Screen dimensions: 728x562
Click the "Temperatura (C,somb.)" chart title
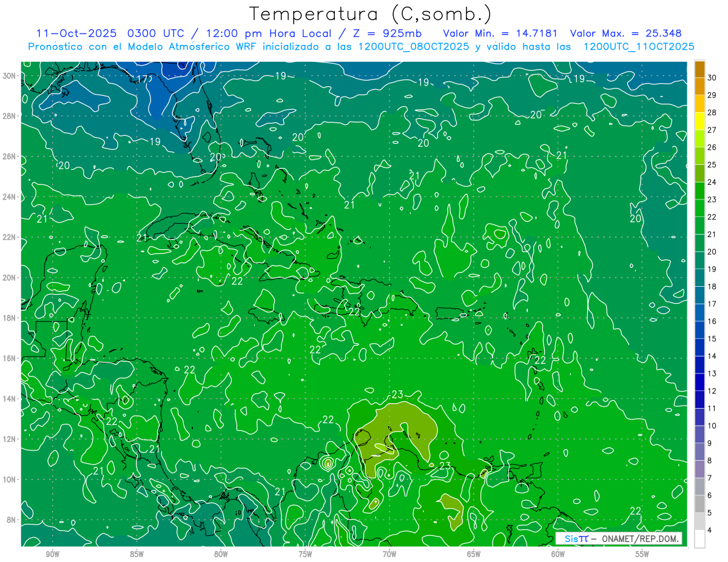pos(370,13)
